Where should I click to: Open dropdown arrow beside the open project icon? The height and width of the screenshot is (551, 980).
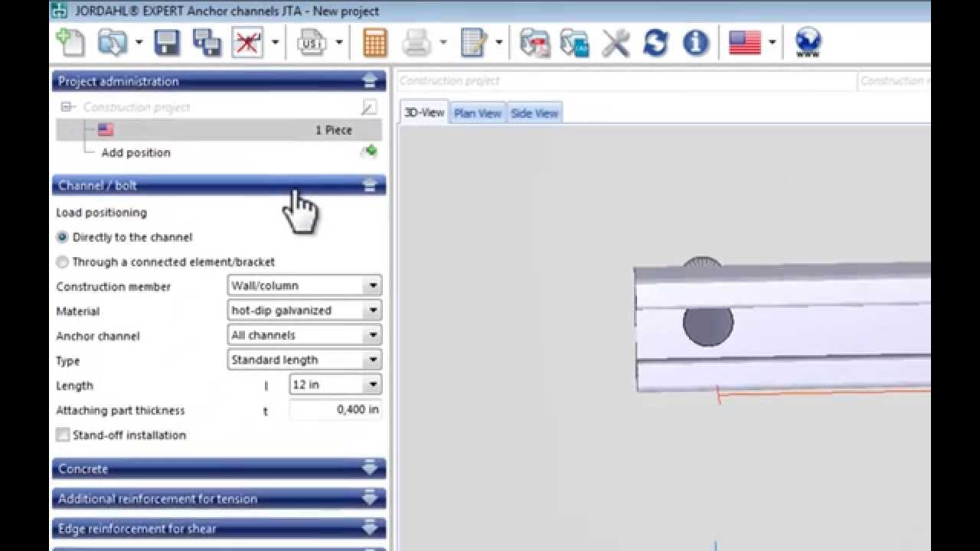coord(139,42)
